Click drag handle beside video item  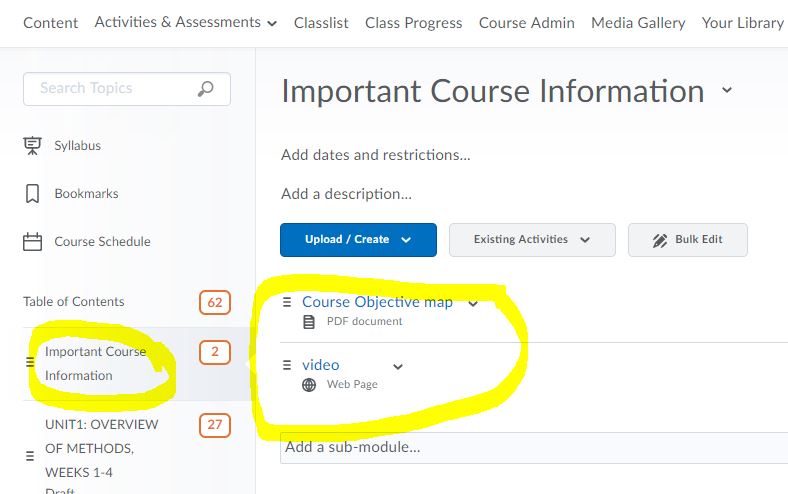pos(287,365)
